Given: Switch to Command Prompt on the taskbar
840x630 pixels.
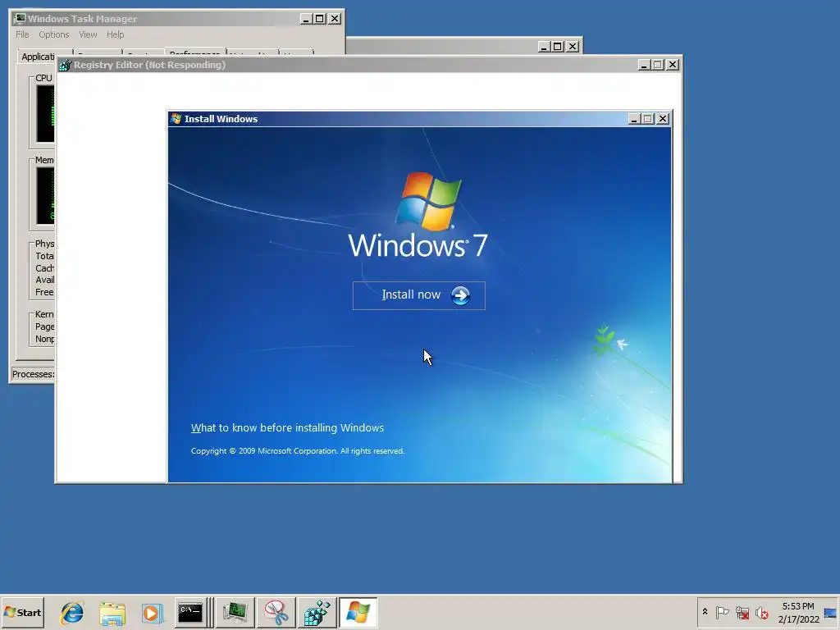Looking at the screenshot, I should (190, 612).
